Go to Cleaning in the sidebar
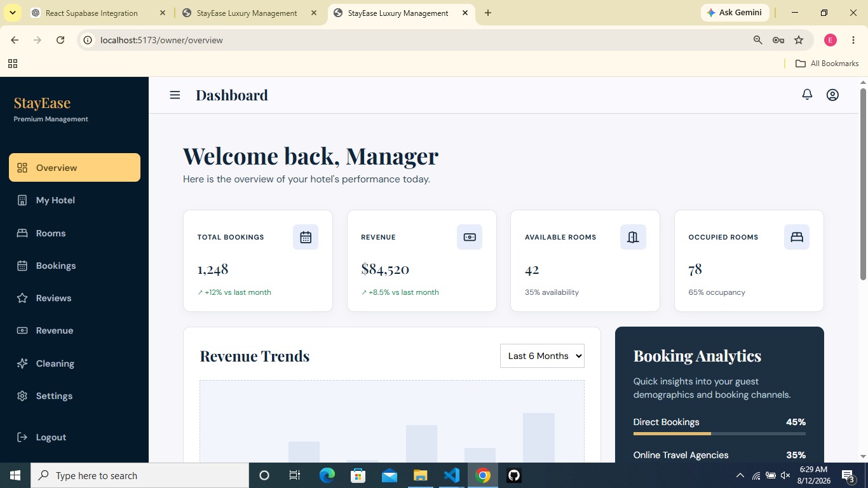Viewport: 868px width, 488px height. 74,363
